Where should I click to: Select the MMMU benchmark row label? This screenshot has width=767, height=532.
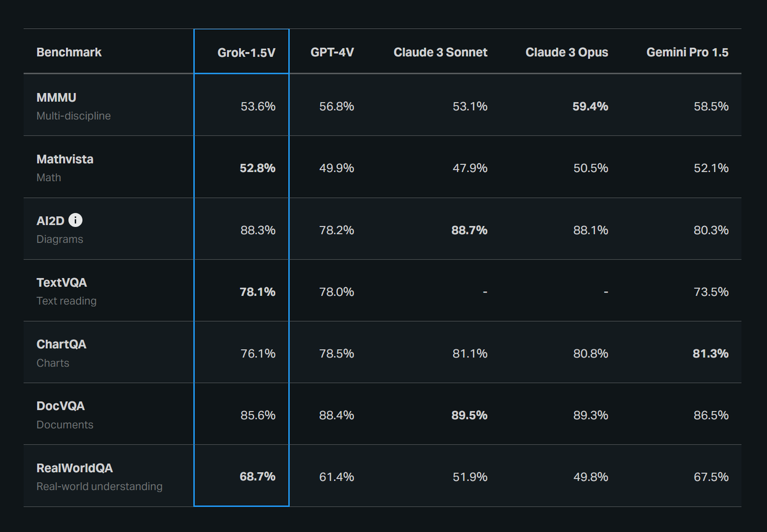(56, 97)
